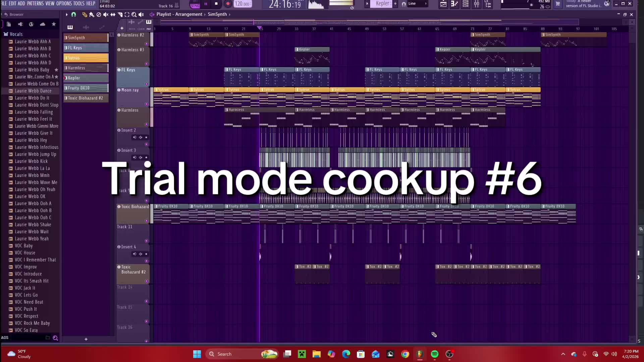This screenshot has width=644, height=362.
Task: Select the Sytrus pattern in the picker
Action: pos(86,58)
